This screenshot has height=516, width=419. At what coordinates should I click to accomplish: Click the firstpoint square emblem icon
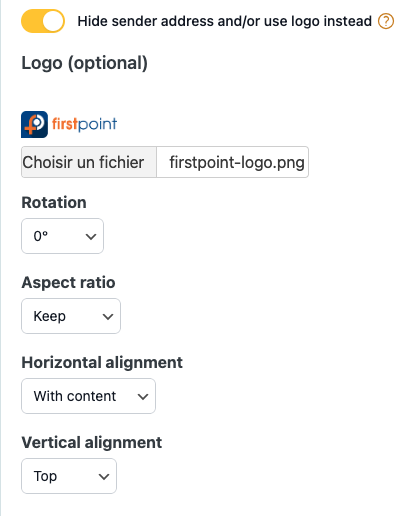coord(34,124)
